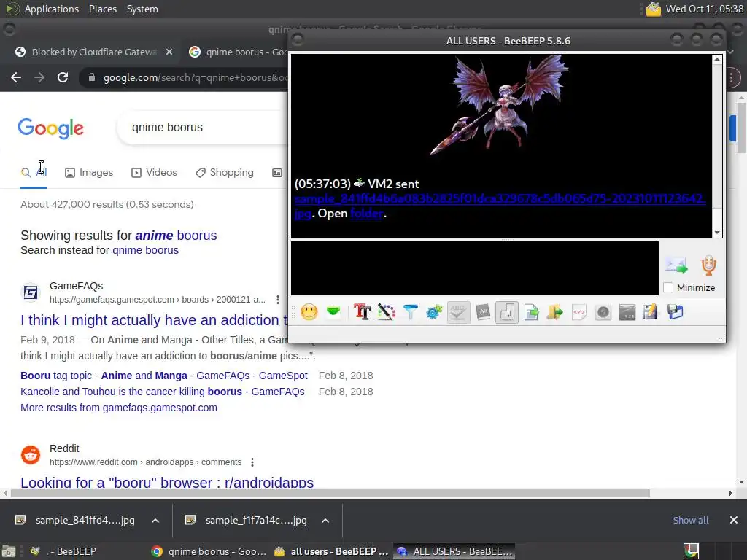Close the Blocked by Cloudflare Gateway tab
Viewport: 747px width, 560px height.
[169, 52]
